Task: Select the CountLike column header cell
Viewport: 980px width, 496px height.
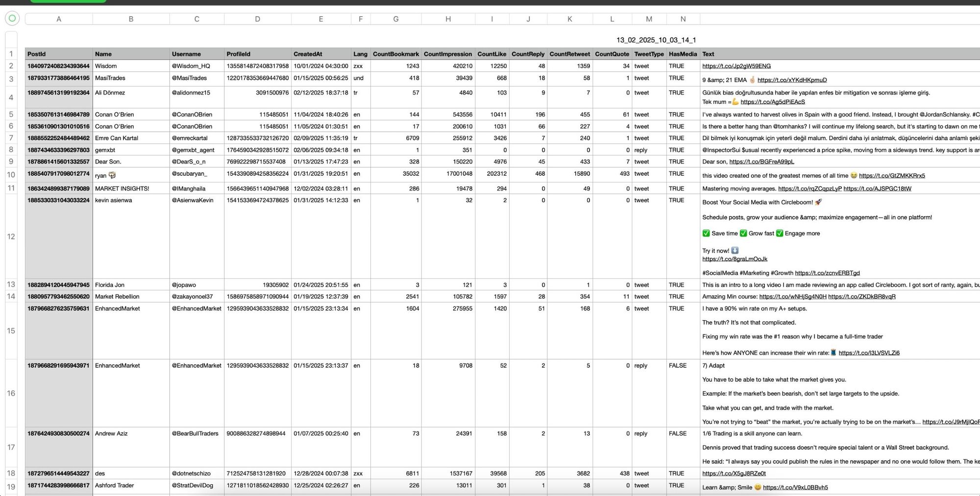Action: (x=492, y=54)
